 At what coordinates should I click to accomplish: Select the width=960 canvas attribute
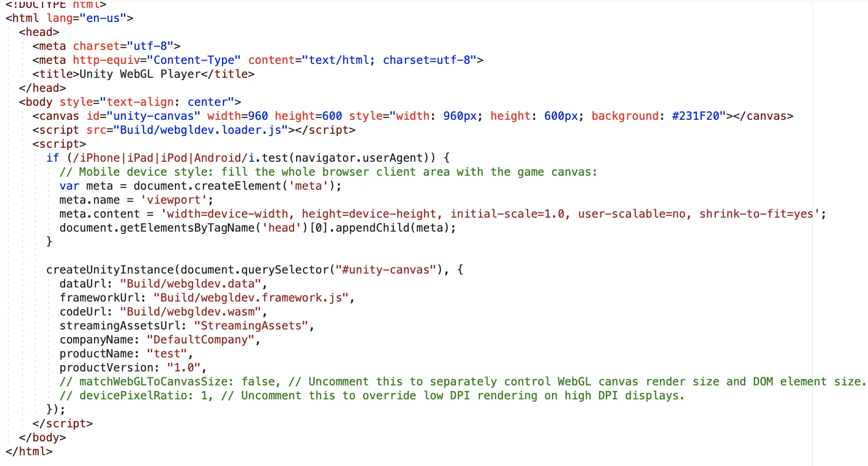[238, 116]
